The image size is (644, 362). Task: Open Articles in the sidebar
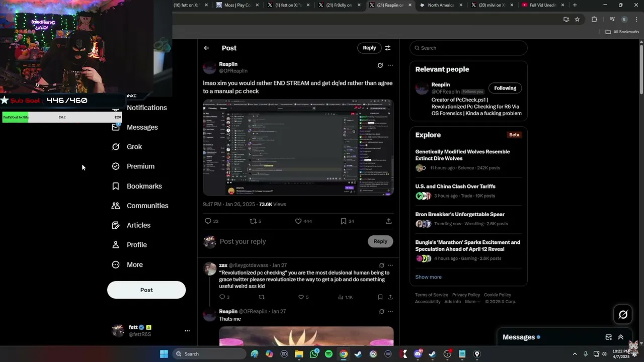(x=131, y=225)
